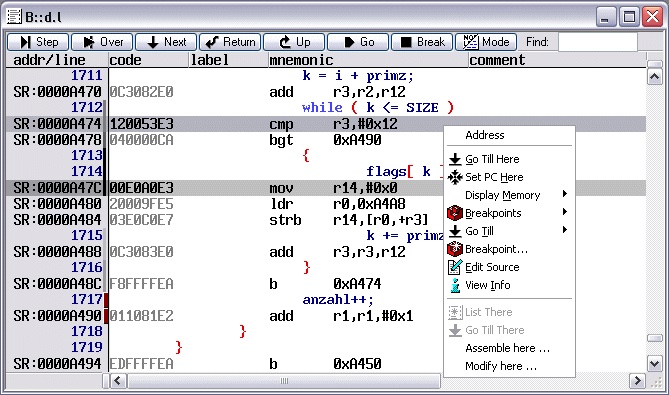Open the window icon menu beside B::d.l title

pyautogui.click(x=14, y=17)
